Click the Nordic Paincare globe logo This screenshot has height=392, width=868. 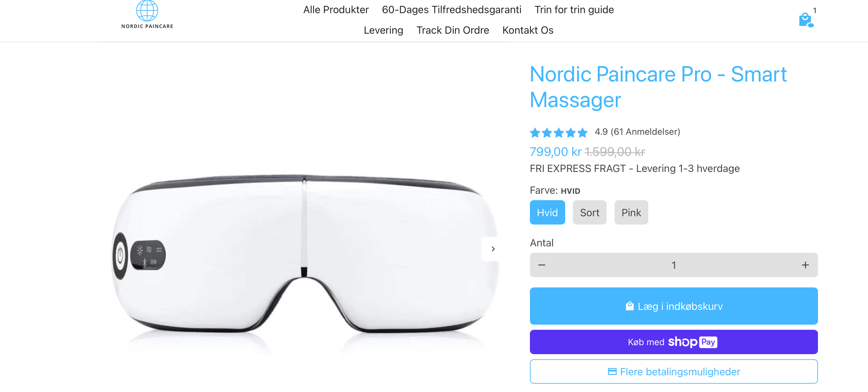tap(147, 14)
